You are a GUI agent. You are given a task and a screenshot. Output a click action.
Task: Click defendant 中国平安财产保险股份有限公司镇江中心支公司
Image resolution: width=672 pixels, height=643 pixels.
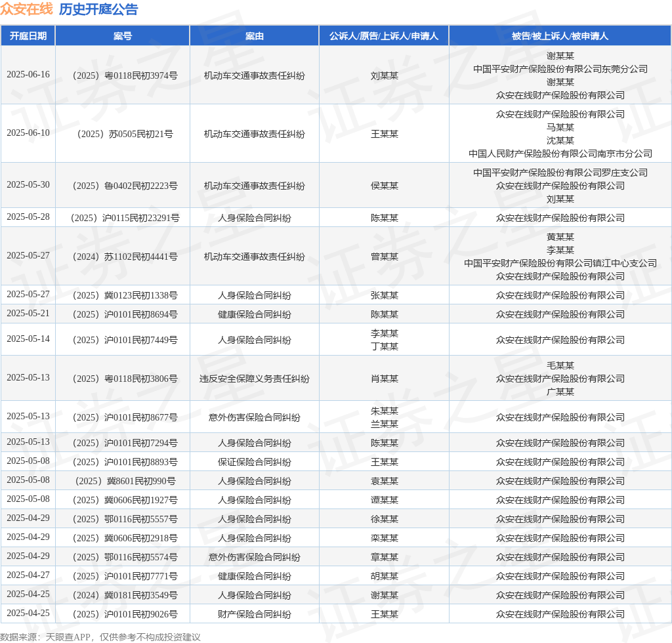560,263
